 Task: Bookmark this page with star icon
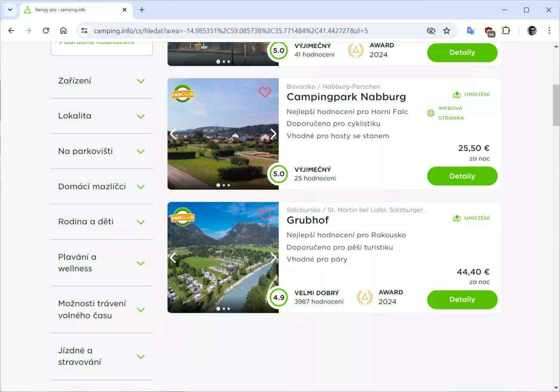447,31
